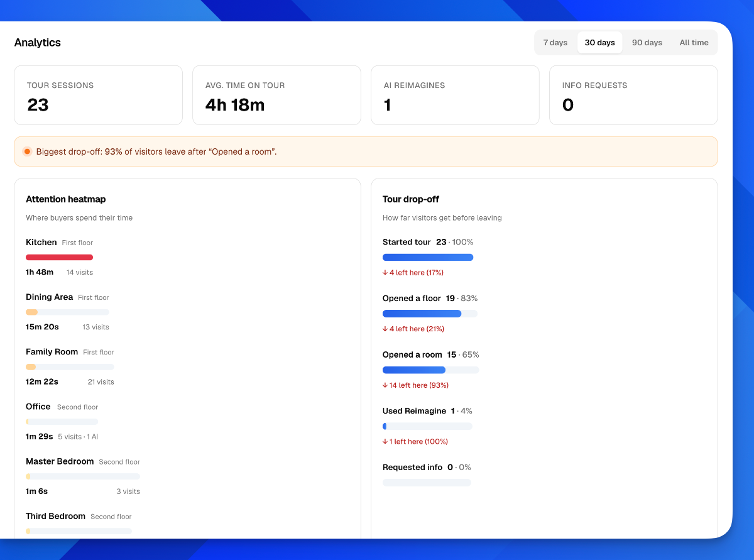
Task: Click the orange alert dot in drop-off banner
Action: tap(27, 151)
